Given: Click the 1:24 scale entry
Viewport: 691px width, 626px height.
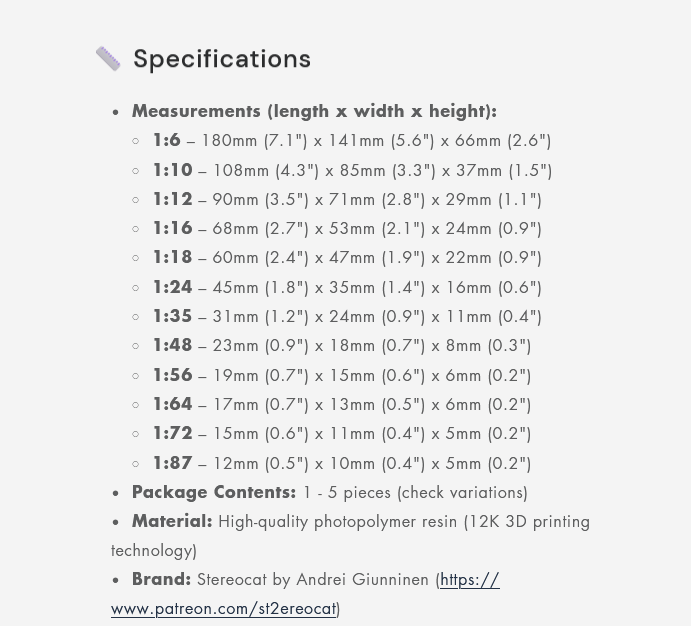Looking at the screenshot, I should (346, 287).
